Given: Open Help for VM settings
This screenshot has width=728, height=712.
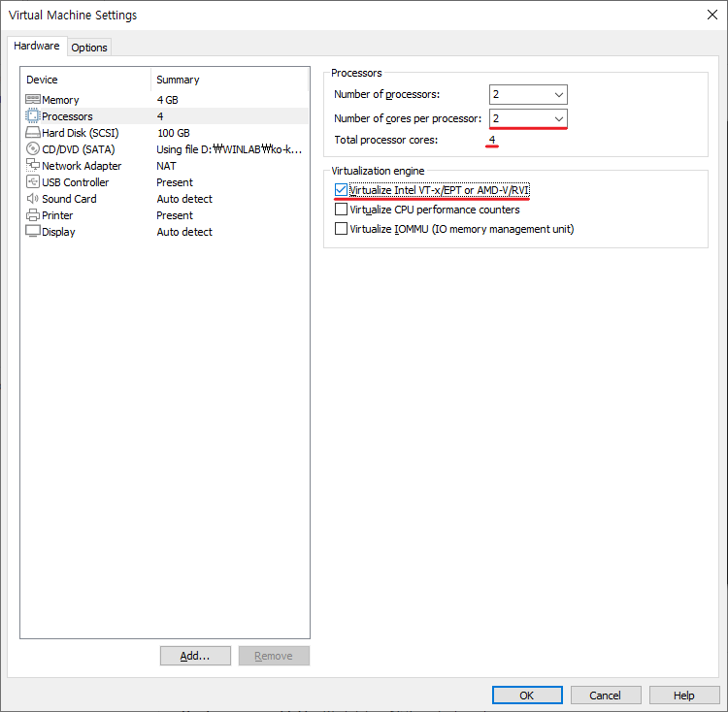Looking at the screenshot, I should (x=684, y=695).
